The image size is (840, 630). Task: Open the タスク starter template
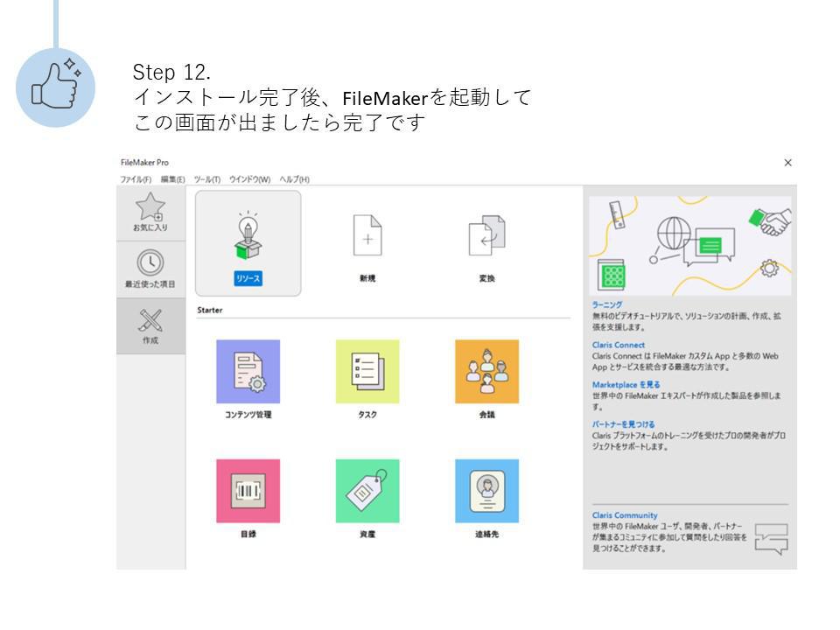click(367, 371)
